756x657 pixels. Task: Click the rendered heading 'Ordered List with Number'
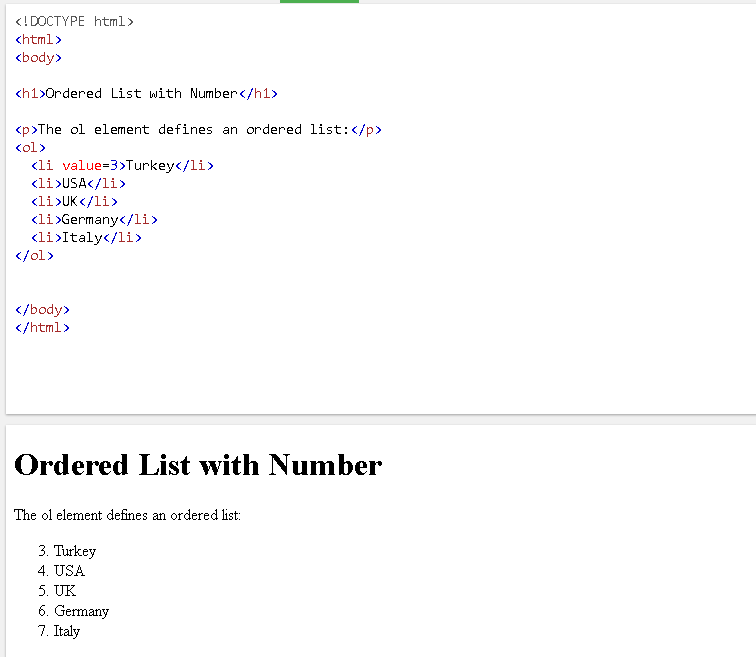coord(198,465)
